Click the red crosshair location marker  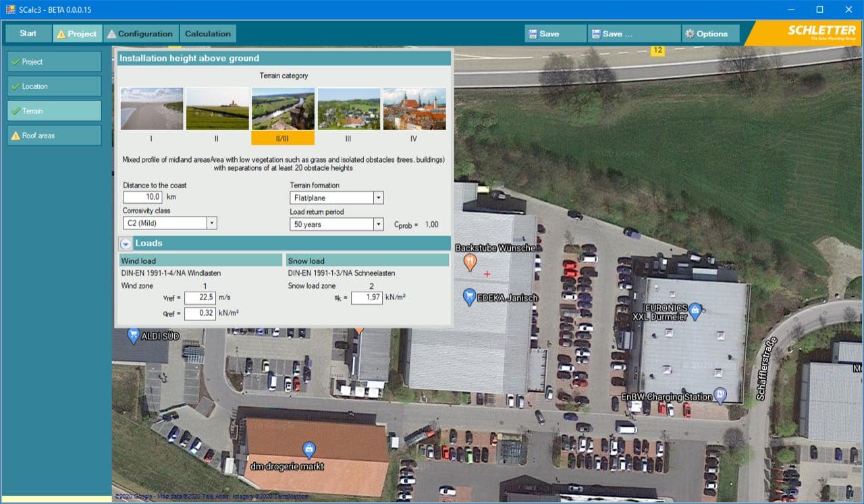pyautogui.click(x=487, y=274)
